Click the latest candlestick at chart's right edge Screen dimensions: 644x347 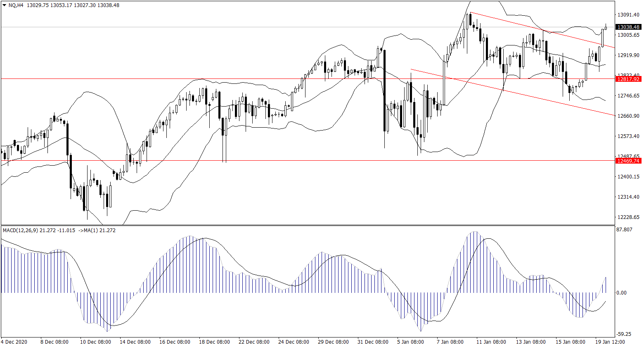click(606, 28)
